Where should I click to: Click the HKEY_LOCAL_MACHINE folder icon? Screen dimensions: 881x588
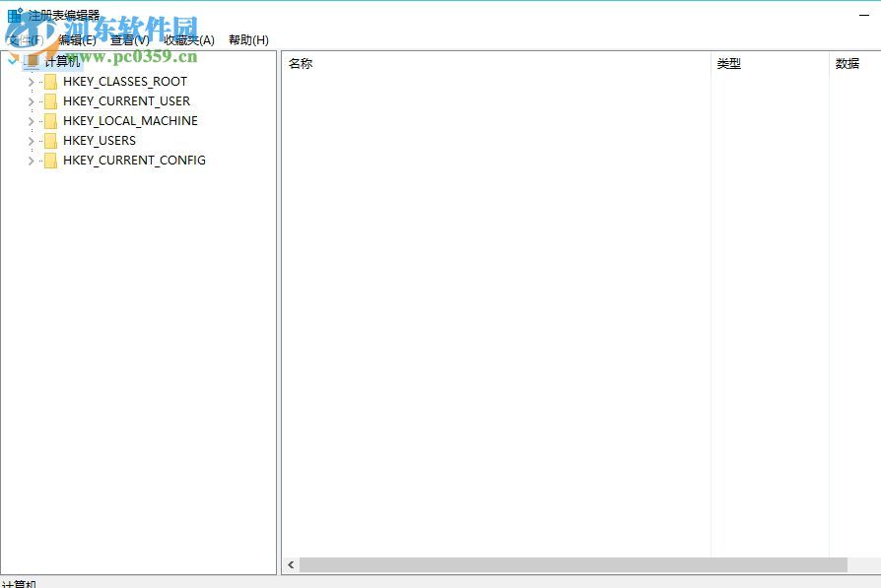pyautogui.click(x=50, y=121)
